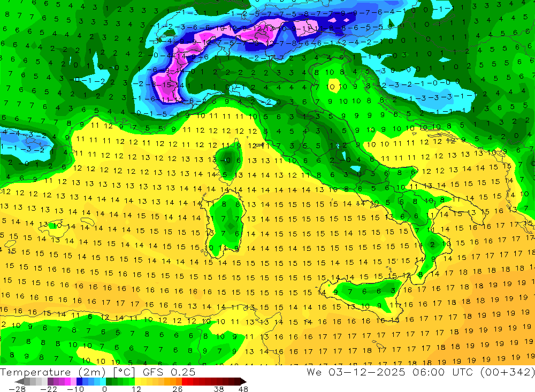Click the '48' label under the color scale
The image size is (535, 392).
pyautogui.click(x=243, y=389)
